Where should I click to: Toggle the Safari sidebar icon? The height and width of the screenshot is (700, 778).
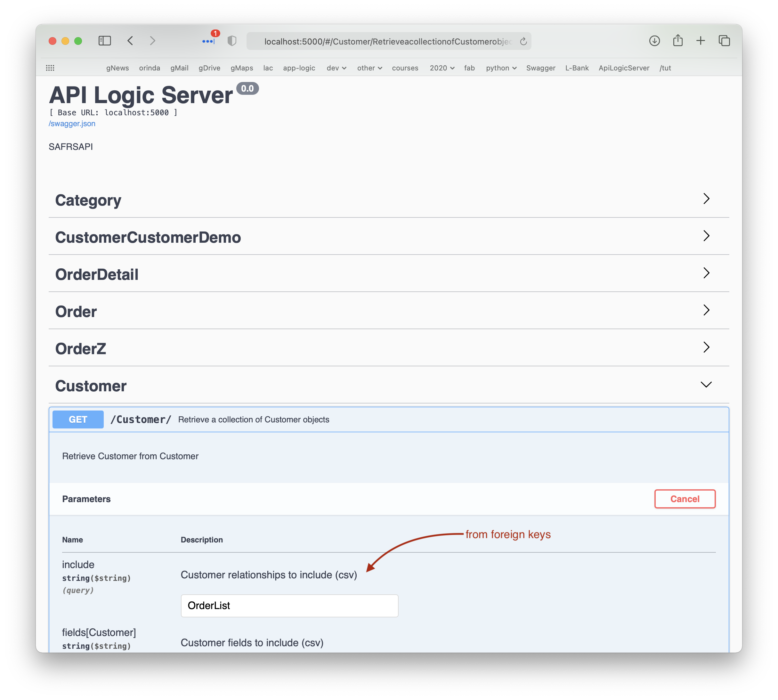[105, 41]
